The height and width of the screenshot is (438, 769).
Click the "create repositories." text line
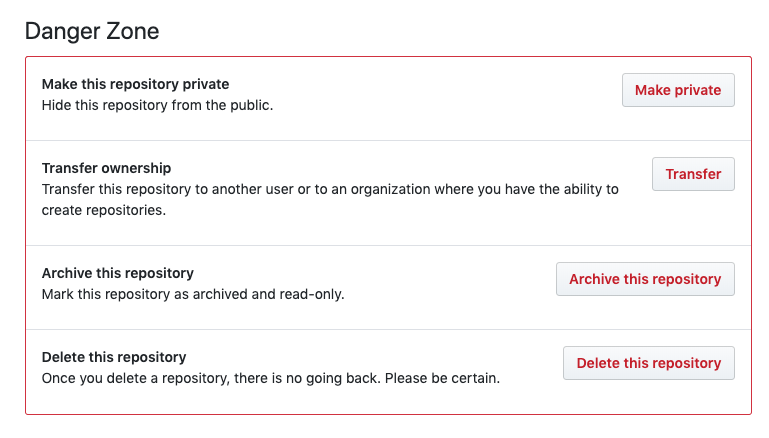pyautogui.click(x=103, y=209)
